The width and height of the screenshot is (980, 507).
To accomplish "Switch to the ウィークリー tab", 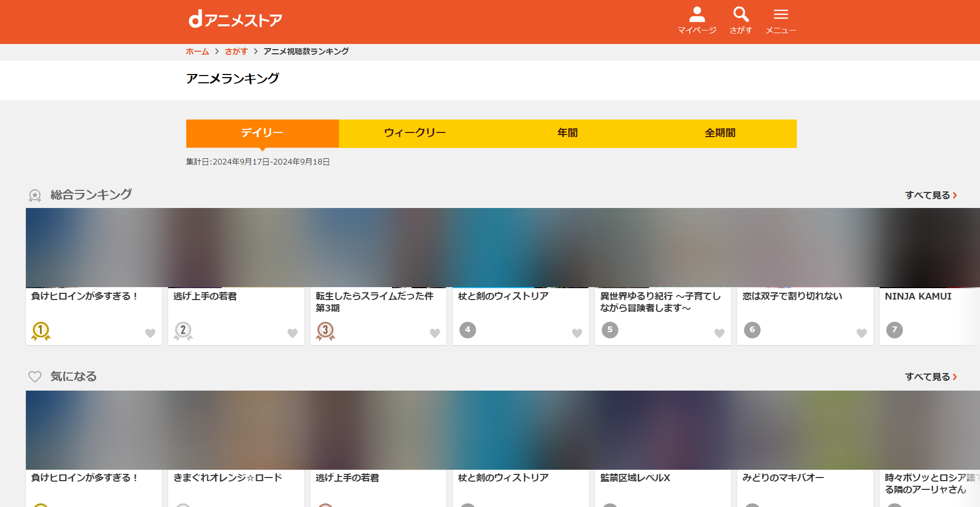I will 415,133.
